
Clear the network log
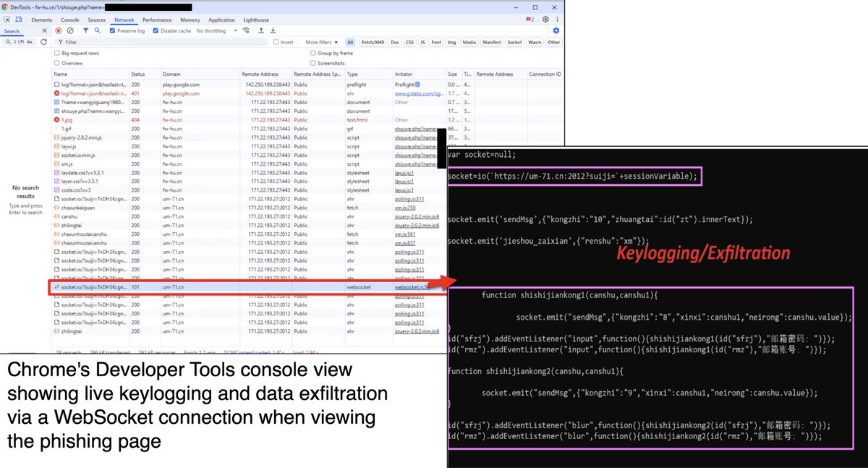coord(70,31)
